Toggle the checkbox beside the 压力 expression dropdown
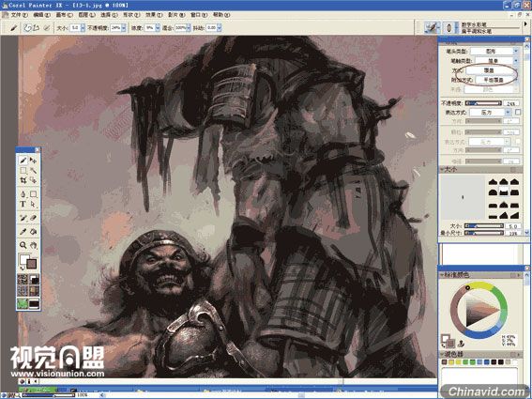This screenshot has width=532, height=399. 518,112
